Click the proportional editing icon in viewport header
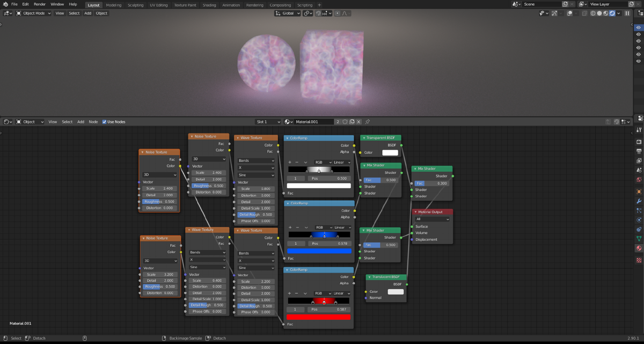This screenshot has width=644, height=344. click(338, 13)
